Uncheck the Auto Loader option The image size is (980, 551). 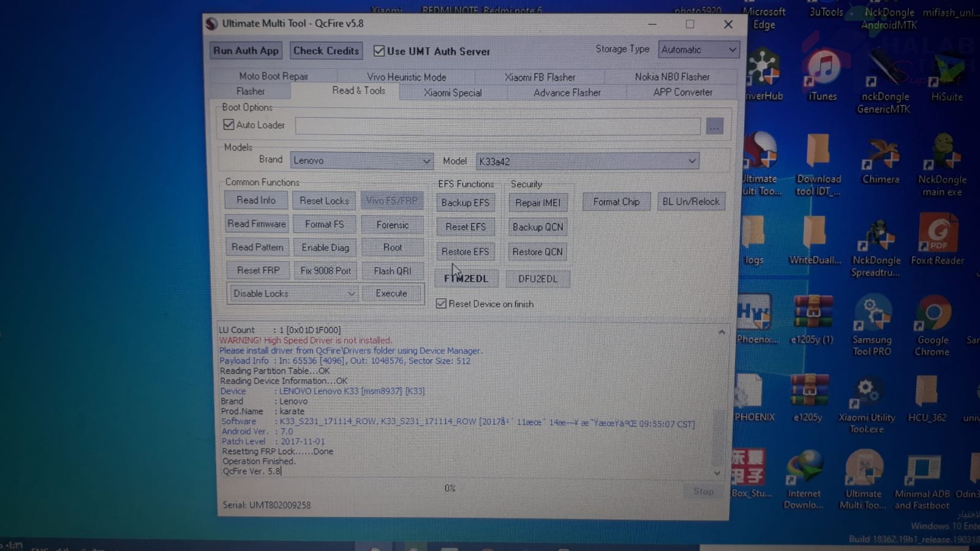click(x=229, y=124)
